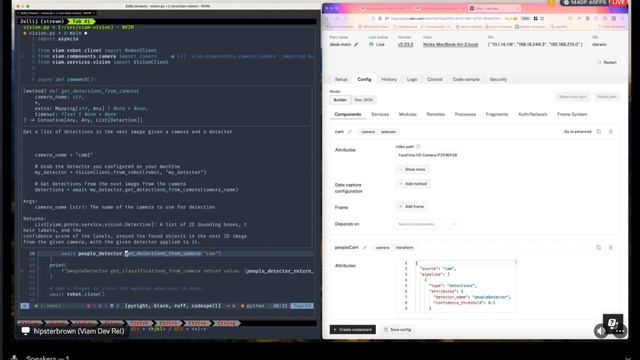The height and width of the screenshot is (360, 640).
Task: Click the video path FaceTime HD Camera field
Action: (427, 155)
